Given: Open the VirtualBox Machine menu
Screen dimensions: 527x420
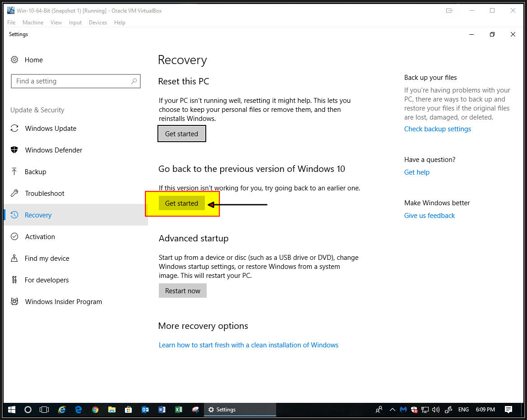Looking at the screenshot, I should 33,23.
